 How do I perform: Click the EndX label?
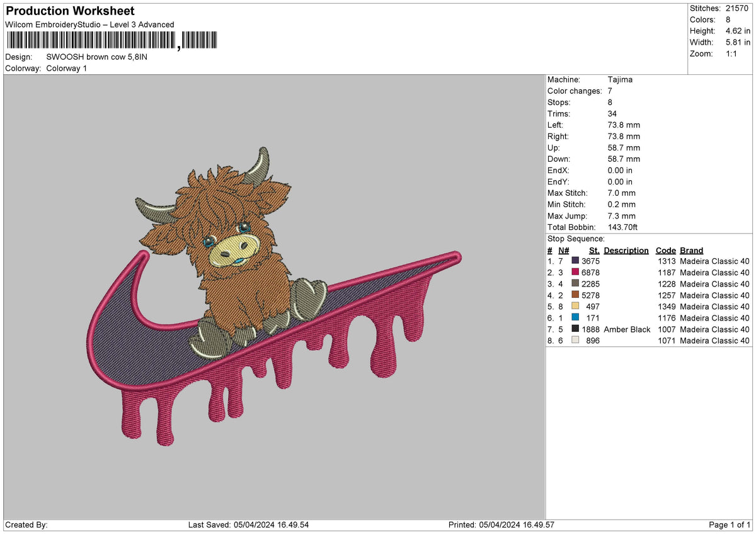click(559, 171)
